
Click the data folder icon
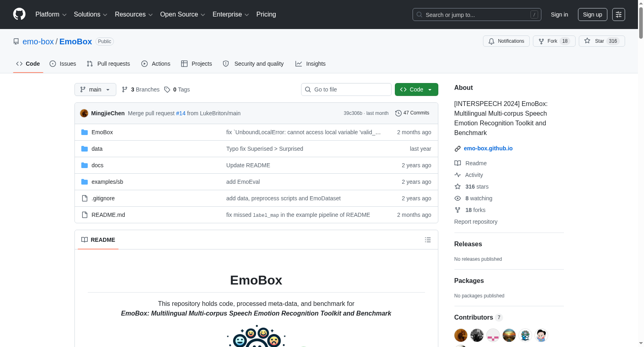[85, 149]
